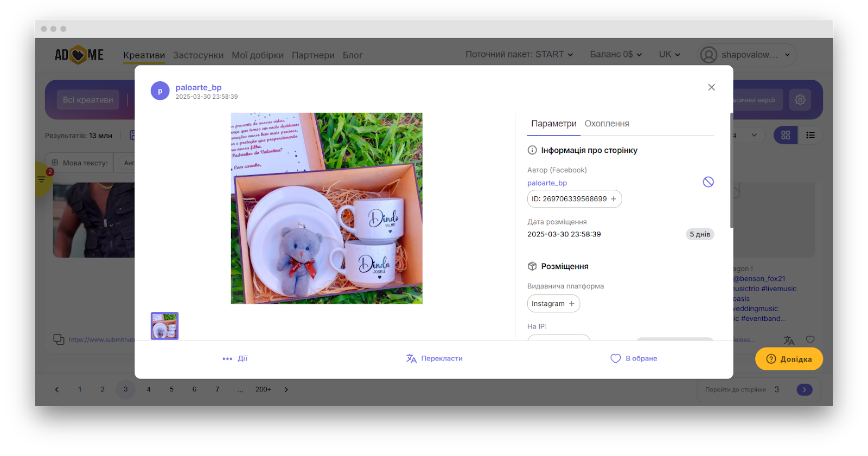
Task: Click the settings gear icon in purple banner
Action: pyautogui.click(x=800, y=100)
